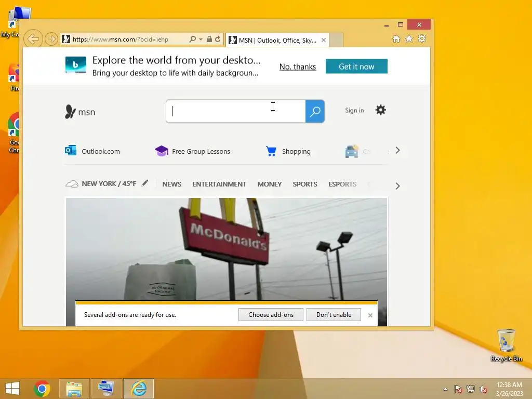Click the muted volume tray icon
Screen dimensions: 532x399
tap(483, 389)
